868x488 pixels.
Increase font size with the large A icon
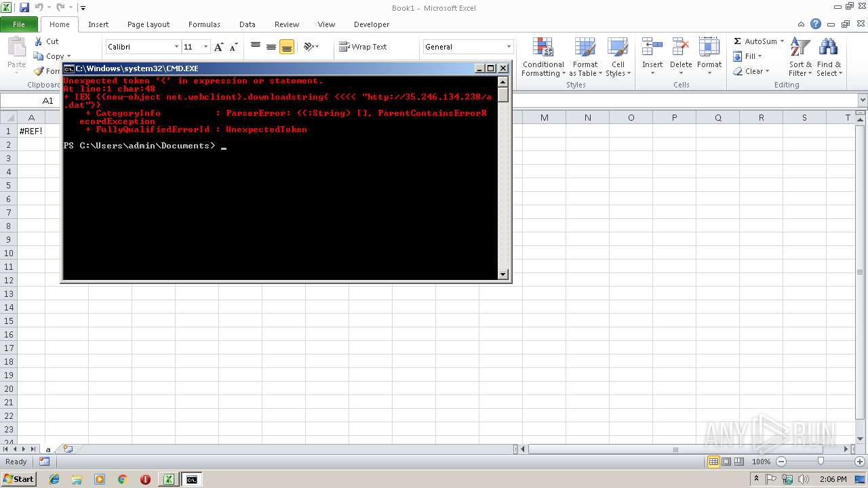pos(218,47)
